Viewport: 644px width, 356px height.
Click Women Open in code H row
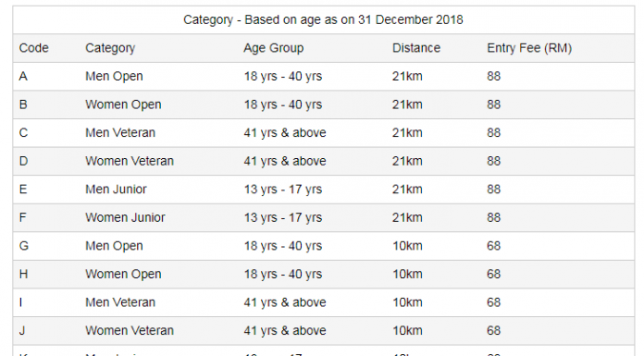point(123,275)
